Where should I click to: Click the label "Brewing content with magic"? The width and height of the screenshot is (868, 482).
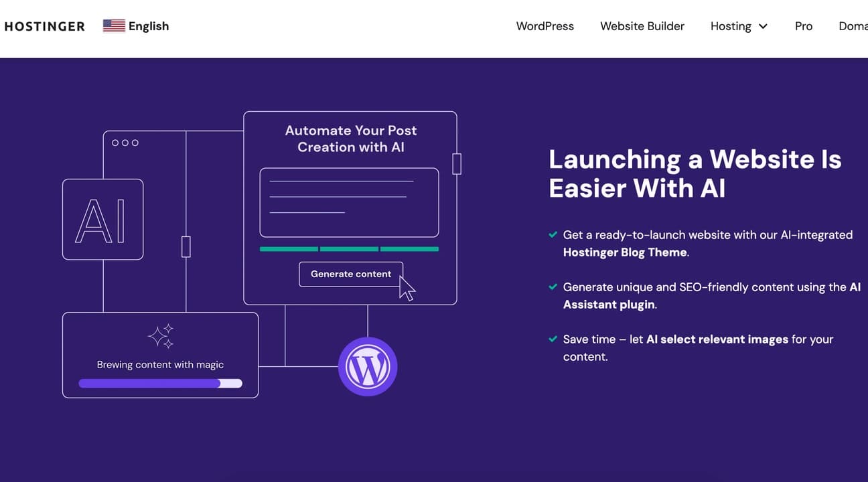point(160,365)
